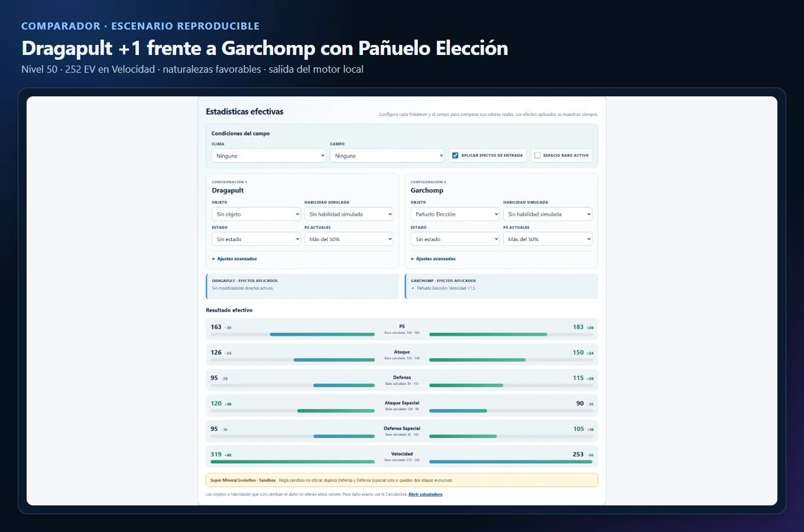
Task: Click the Condiciones del campo heading
Action: point(241,134)
